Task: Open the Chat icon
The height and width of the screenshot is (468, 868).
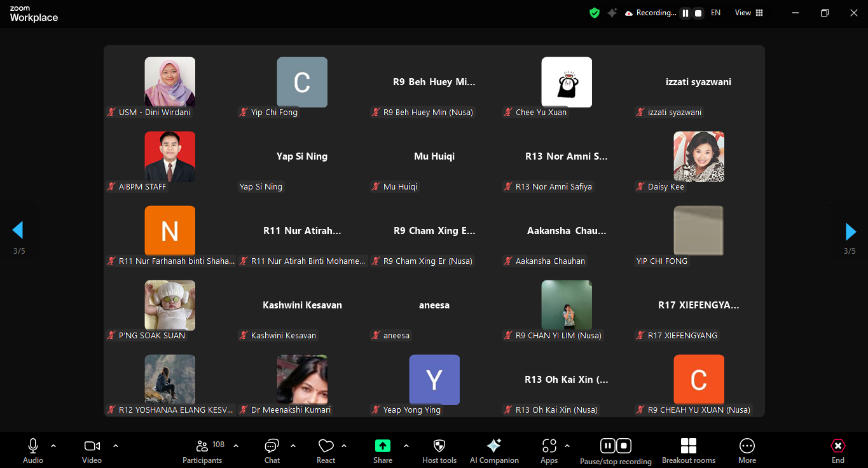Action: pyautogui.click(x=272, y=446)
